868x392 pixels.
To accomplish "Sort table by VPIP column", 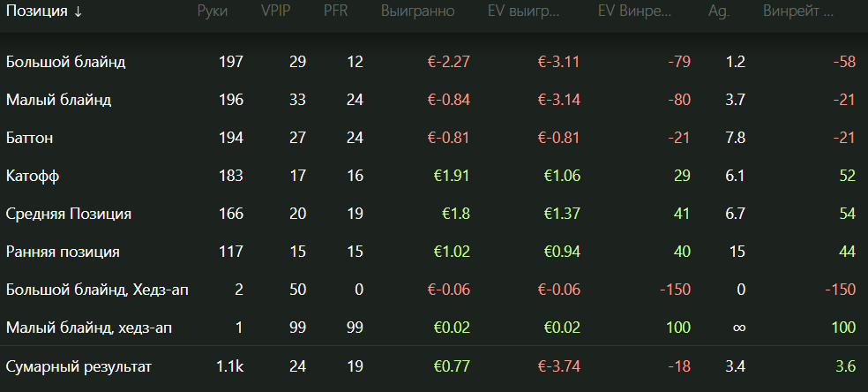I will tap(276, 11).
